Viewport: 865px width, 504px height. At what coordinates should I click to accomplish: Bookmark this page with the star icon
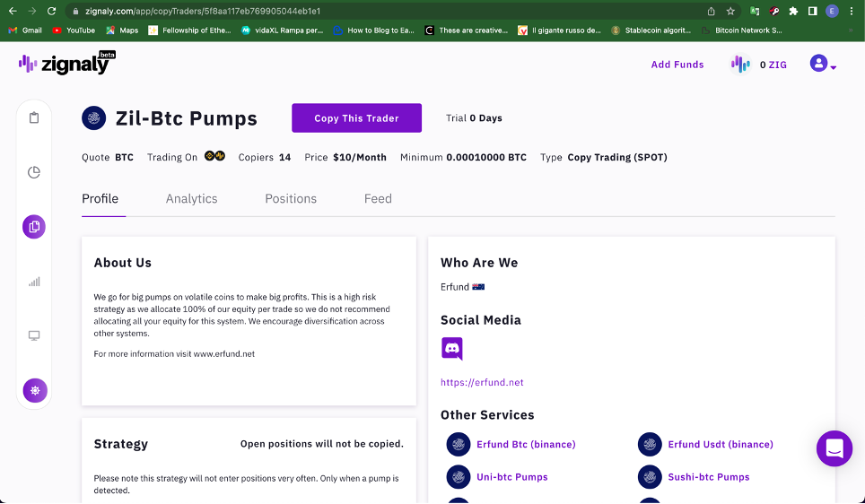click(x=730, y=11)
